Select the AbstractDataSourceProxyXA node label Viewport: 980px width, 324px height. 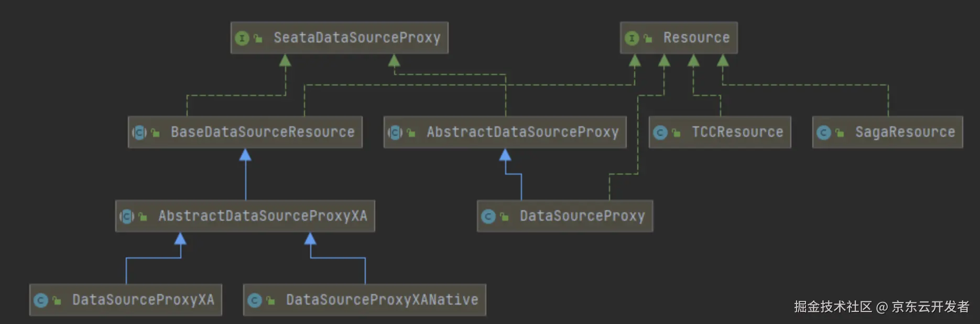263,216
